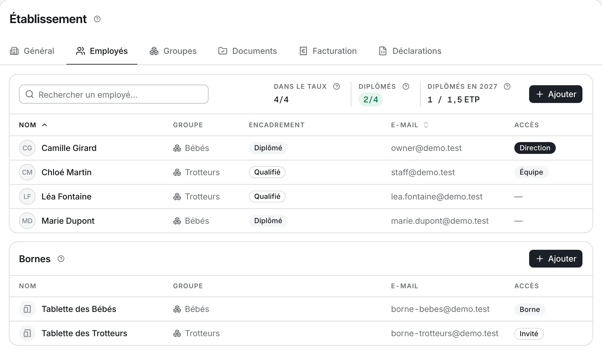Click tablet icon for Tablette des Trotteurs
602x364 pixels.
coord(27,333)
